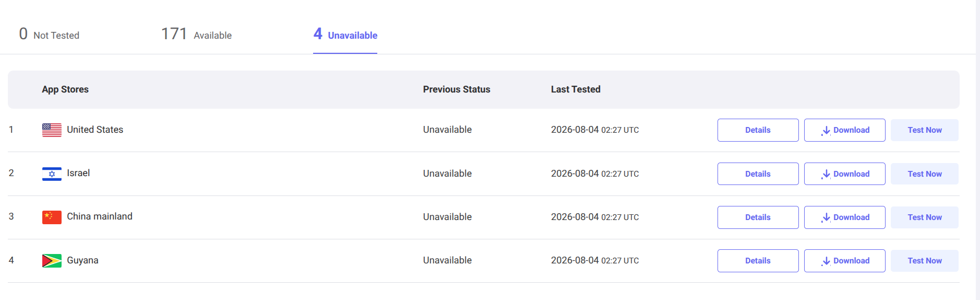Start Test Now for China mainland
The height and width of the screenshot is (300, 980).
click(924, 217)
